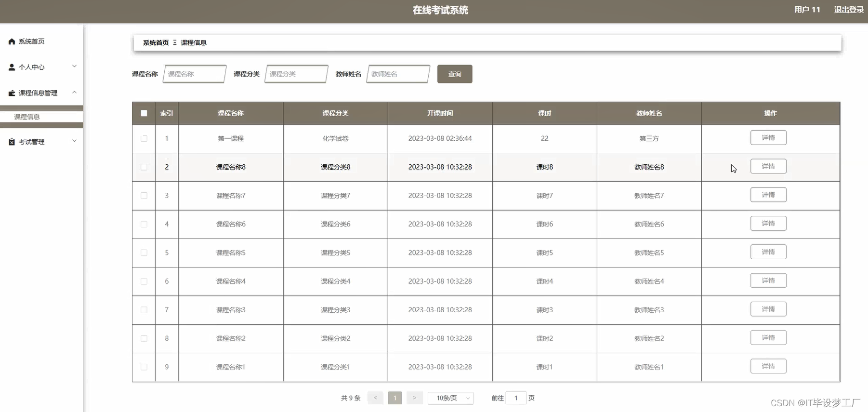Click the 课程分类 column header

pyautogui.click(x=335, y=113)
